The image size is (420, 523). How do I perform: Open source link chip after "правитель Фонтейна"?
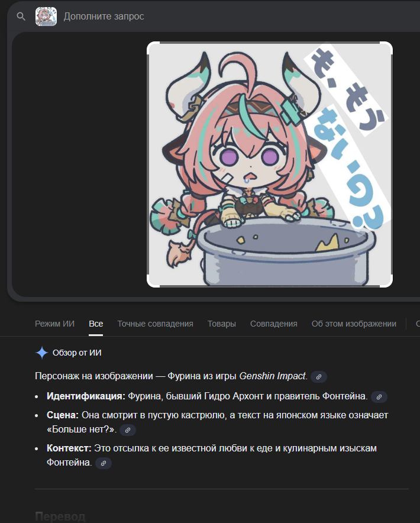(x=379, y=397)
